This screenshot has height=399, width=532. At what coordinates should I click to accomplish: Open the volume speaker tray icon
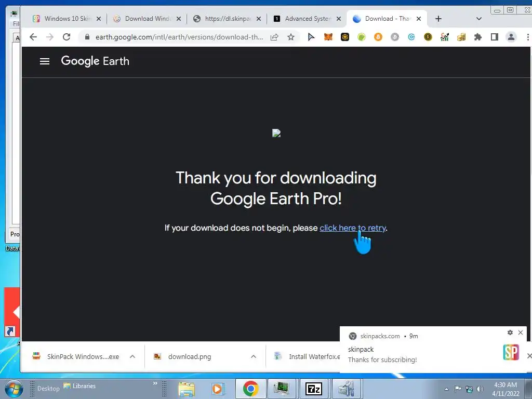(x=480, y=389)
